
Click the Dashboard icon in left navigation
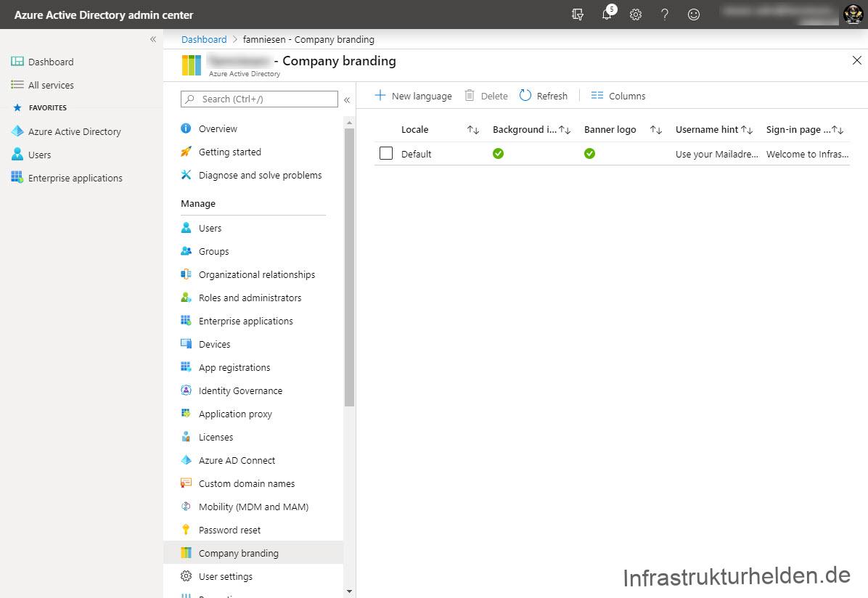[x=17, y=62]
